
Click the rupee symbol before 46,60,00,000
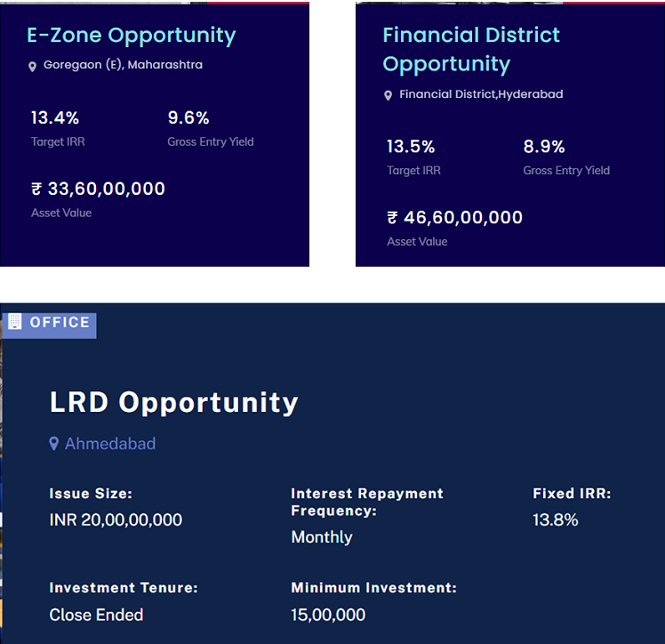click(392, 217)
